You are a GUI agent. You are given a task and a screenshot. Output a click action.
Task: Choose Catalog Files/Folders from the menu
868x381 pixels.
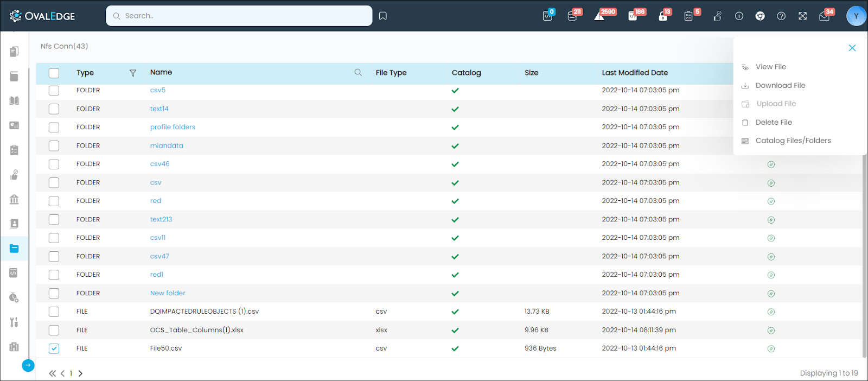pyautogui.click(x=793, y=141)
